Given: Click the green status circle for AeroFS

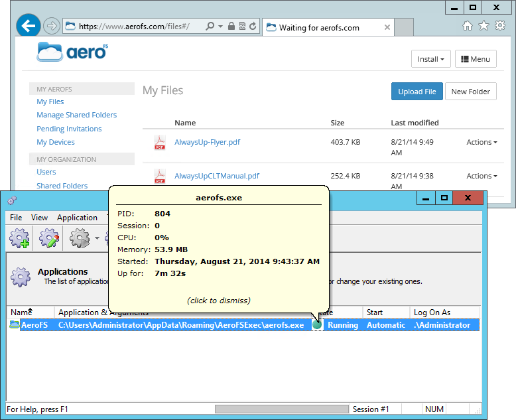Looking at the screenshot, I should click(317, 325).
